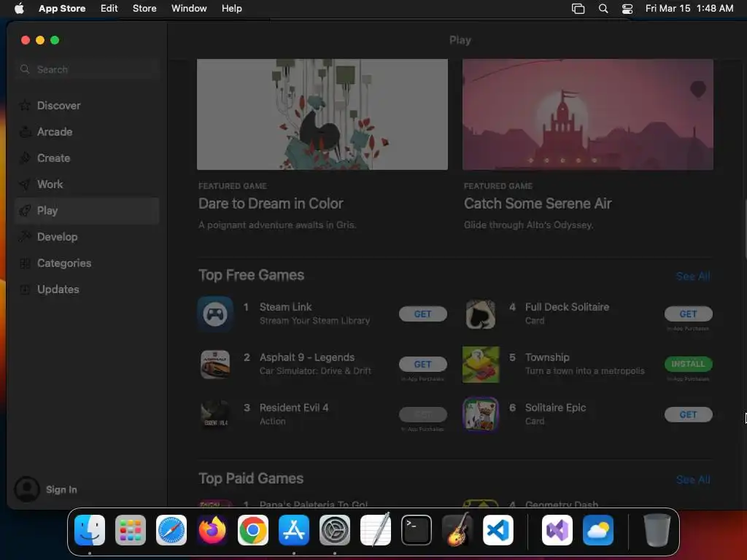The height and width of the screenshot is (560, 747).
Task: Open Finder from the Dock
Action: (90, 530)
